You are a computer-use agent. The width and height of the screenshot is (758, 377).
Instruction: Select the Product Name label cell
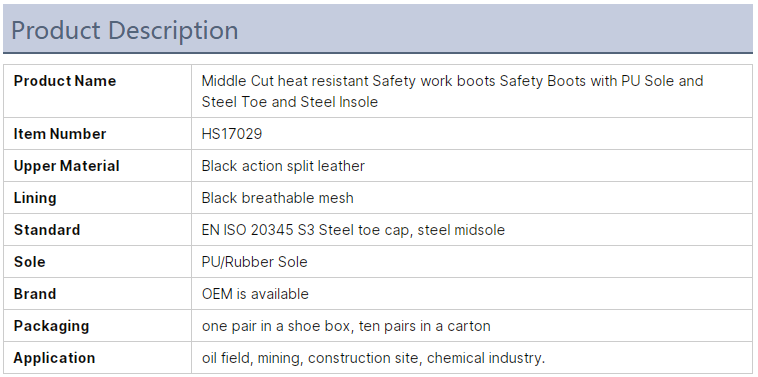(x=97, y=91)
